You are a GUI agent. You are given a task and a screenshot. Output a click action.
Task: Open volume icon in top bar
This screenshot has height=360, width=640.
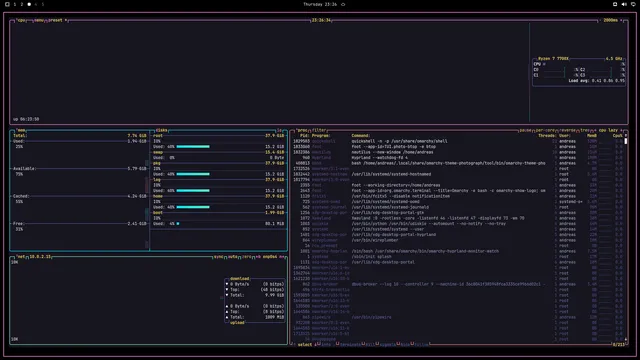624,4
